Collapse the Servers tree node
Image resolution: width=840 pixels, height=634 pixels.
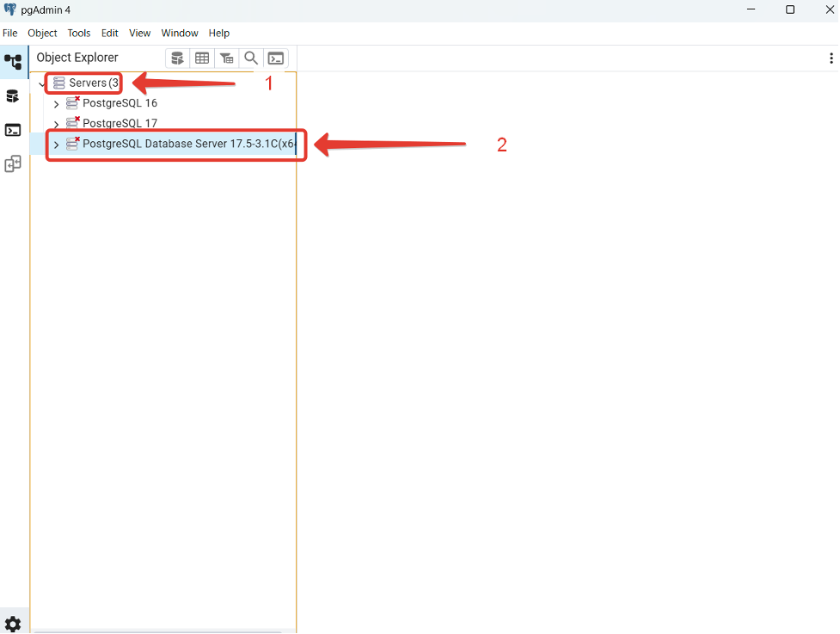pyautogui.click(x=42, y=84)
